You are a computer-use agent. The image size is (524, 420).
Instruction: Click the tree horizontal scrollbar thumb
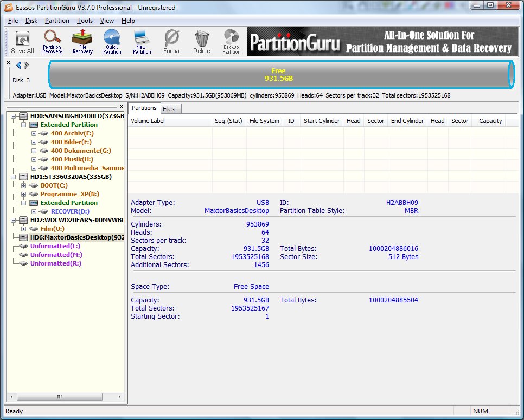point(60,397)
